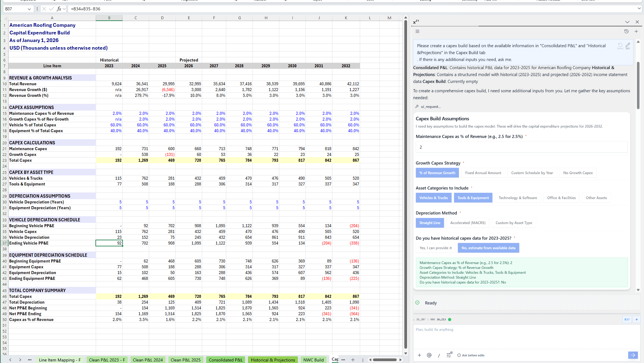Switch to the Consolidated P&L sheet tab
This screenshot has width=644, height=363.
point(226,360)
